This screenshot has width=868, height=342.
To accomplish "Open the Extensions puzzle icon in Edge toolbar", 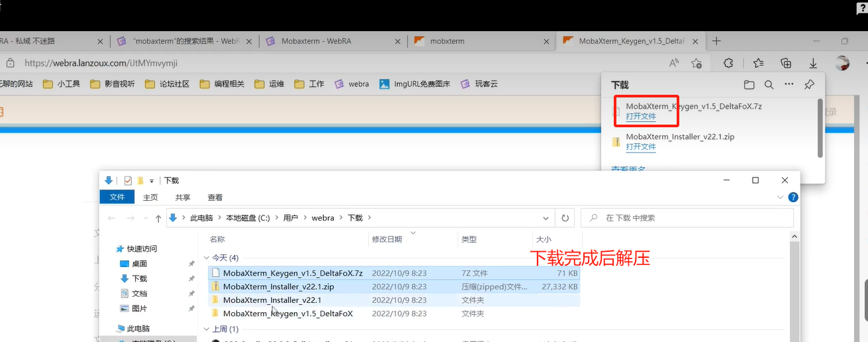I will (728, 63).
